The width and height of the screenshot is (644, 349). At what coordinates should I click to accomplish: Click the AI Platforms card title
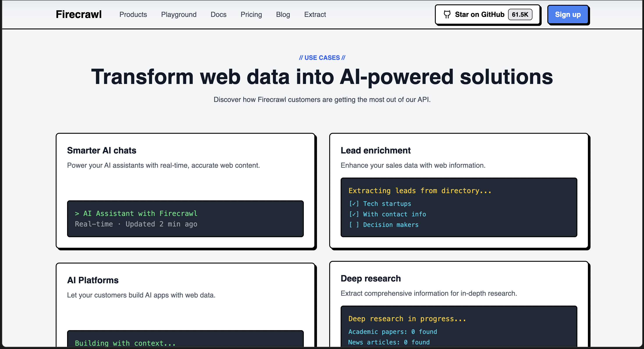93,280
